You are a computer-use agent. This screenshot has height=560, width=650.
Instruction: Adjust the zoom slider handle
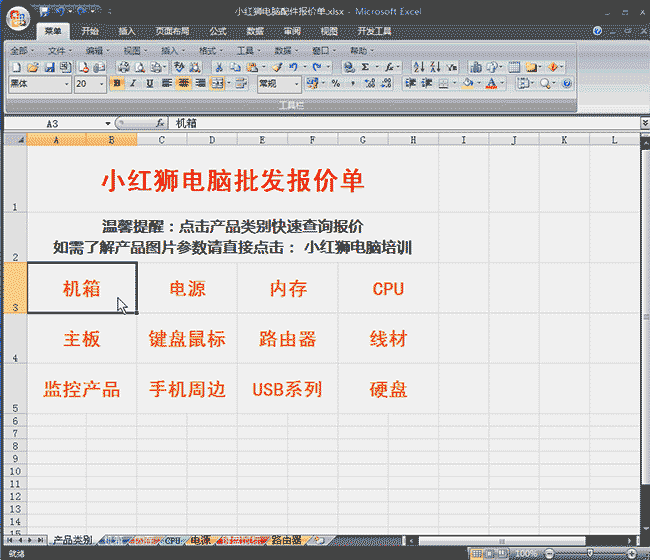click(x=590, y=553)
